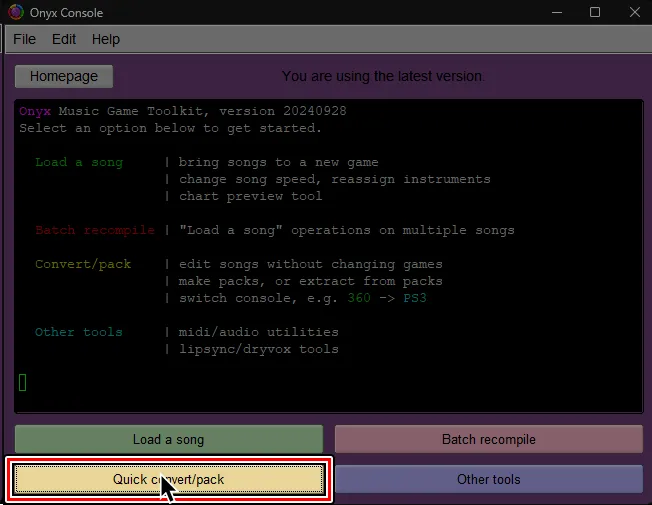Click the 'You are using the latest version' text
The height and width of the screenshot is (505, 652).
383,76
